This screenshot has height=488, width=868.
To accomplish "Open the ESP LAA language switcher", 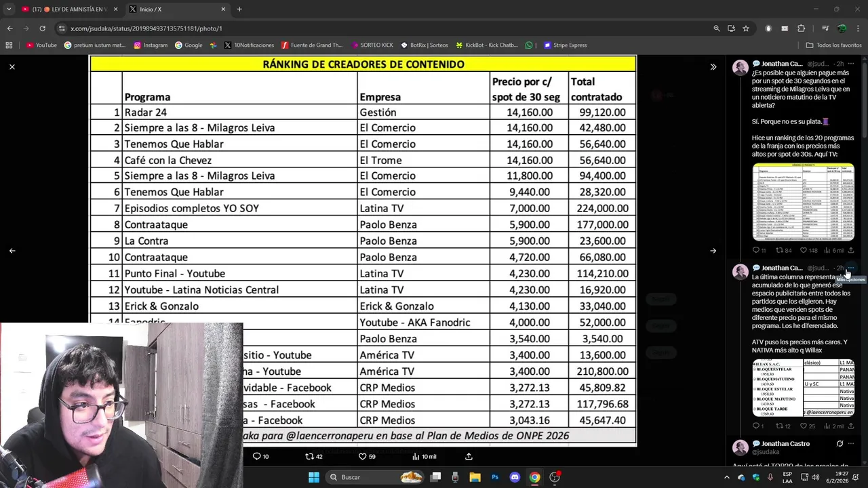I will click(x=787, y=477).
